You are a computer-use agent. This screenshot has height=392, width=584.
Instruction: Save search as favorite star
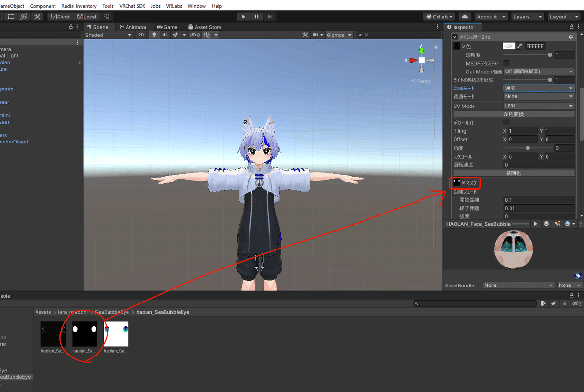tap(565, 303)
